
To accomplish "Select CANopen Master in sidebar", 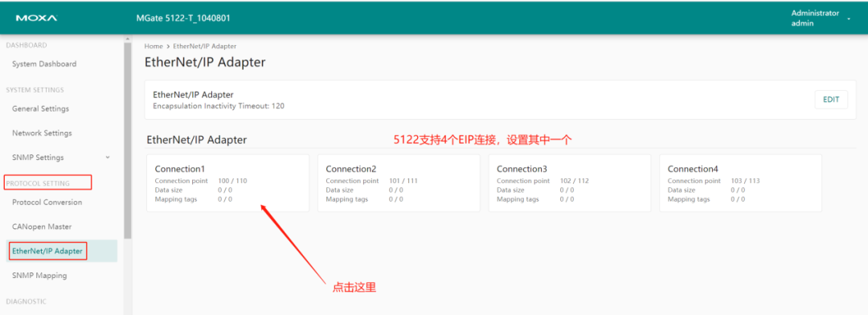I will [x=42, y=227].
